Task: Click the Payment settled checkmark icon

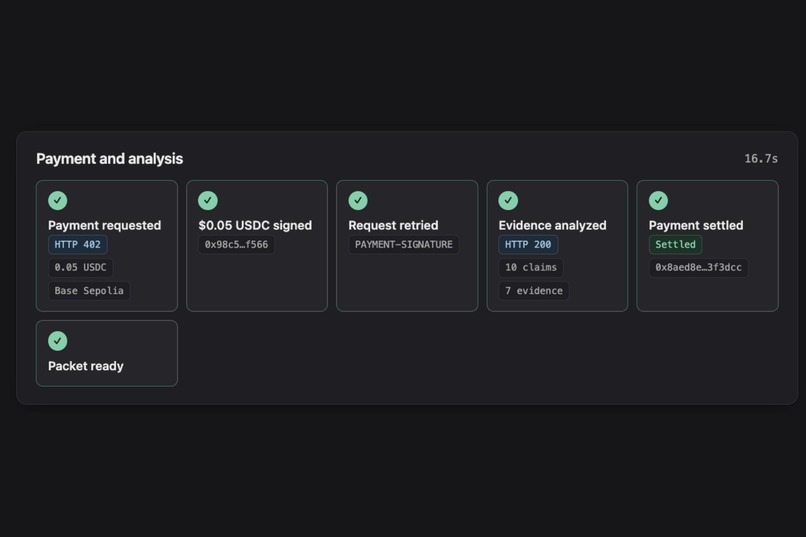Action: coord(658,200)
